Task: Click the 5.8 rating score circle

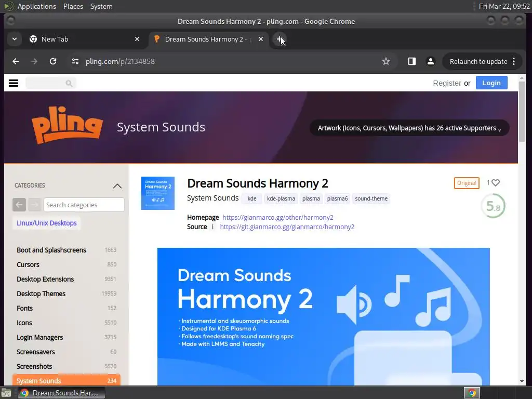Action: [x=493, y=206]
